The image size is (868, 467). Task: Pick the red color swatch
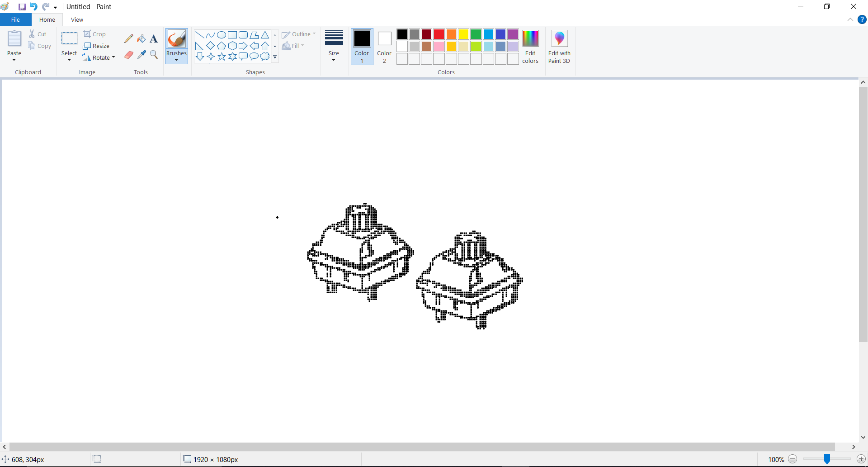tap(439, 34)
